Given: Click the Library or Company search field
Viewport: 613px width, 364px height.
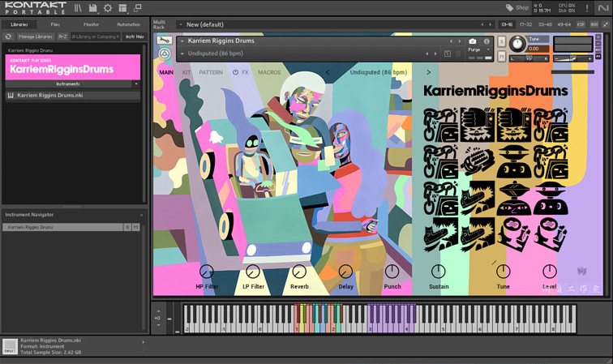Looking at the screenshot, I should click(96, 36).
